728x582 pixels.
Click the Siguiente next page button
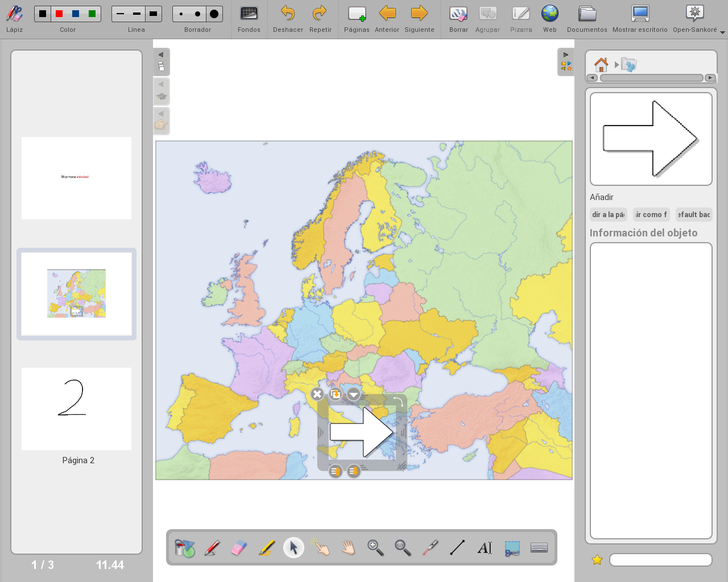pyautogui.click(x=419, y=19)
